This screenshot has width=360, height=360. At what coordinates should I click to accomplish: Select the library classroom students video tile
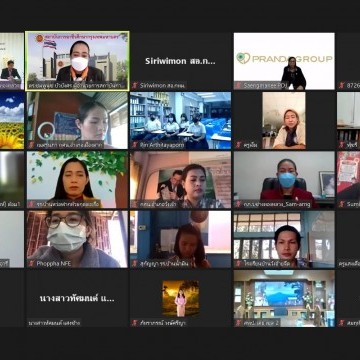(180, 120)
